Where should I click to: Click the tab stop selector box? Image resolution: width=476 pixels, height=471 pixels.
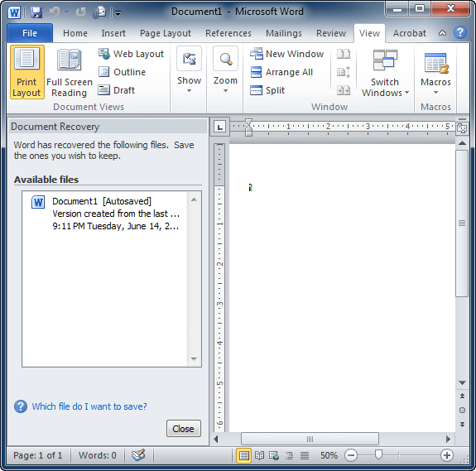219,127
